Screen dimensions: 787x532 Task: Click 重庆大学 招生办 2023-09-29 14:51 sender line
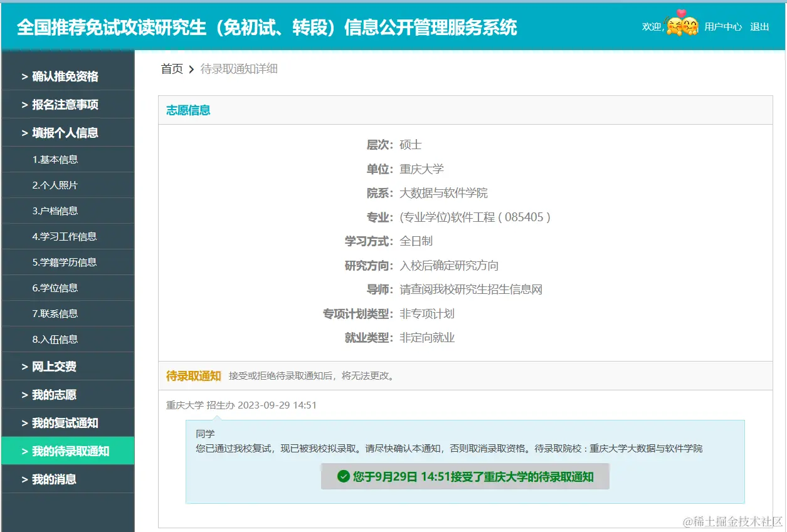tap(241, 405)
